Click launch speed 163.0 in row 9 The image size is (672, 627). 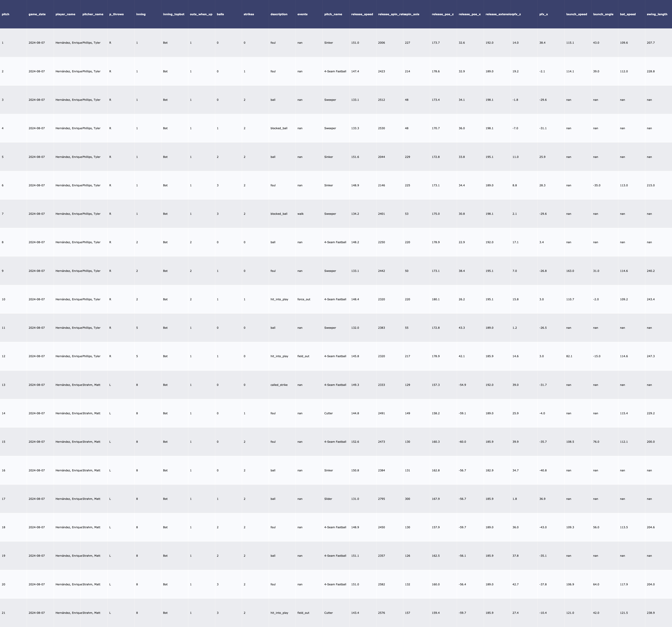[570, 271]
